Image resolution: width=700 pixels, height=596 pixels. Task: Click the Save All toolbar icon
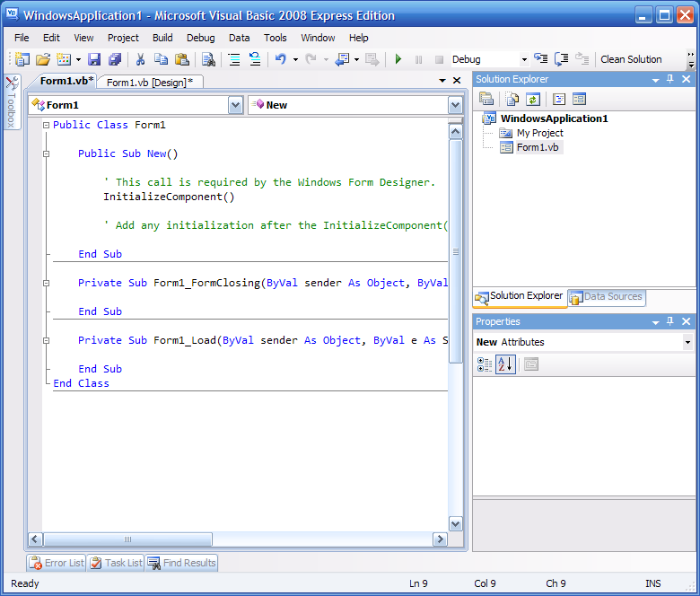click(x=115, y=59)
